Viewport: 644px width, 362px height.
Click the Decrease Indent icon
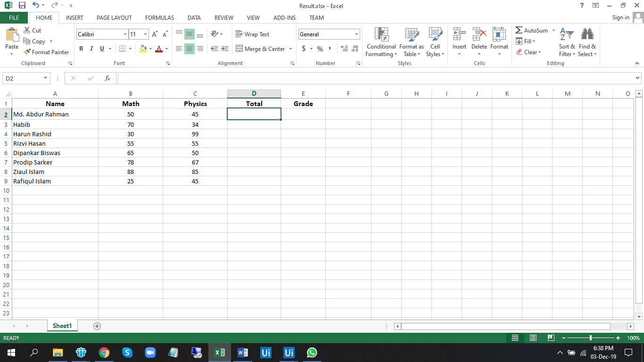click(x=215, y=49)
